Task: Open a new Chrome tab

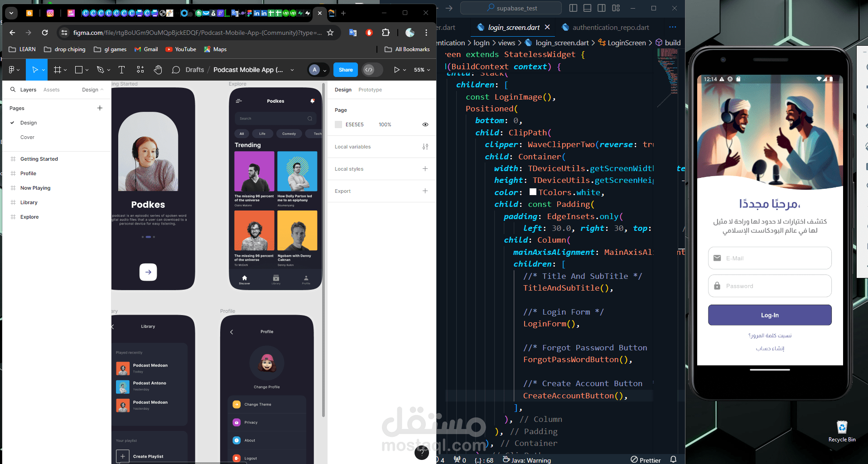Action: click(x=343, y=13)
